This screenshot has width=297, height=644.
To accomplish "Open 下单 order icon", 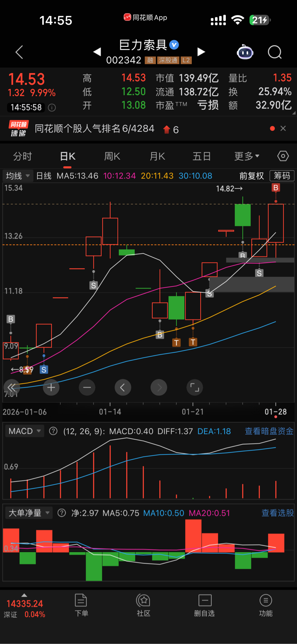I will click(81, 605).
